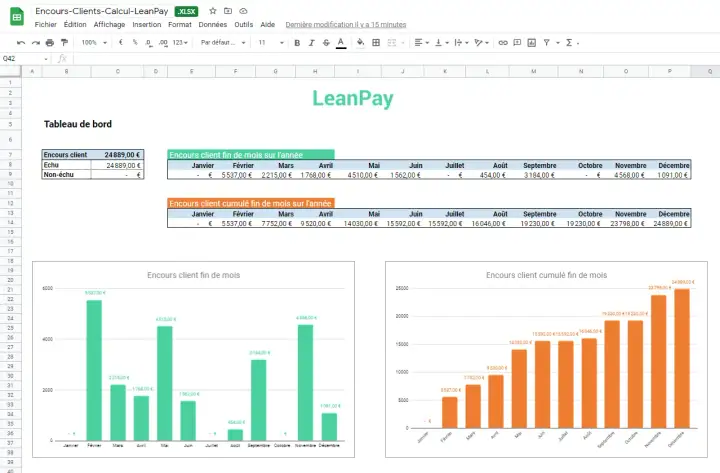
Task: Click the 4 510,00 € Mai cell
Action: [x=358, y=175]
